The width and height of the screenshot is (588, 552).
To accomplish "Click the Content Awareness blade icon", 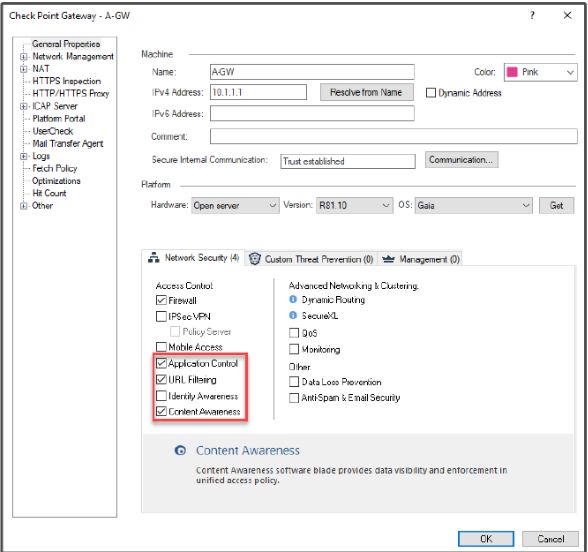I will [180, 450].
